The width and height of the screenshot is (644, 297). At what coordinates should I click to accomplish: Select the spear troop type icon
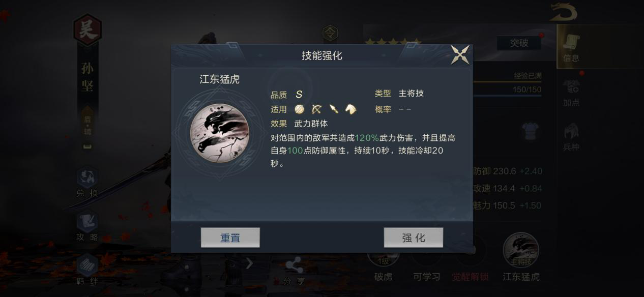point(334,109)
